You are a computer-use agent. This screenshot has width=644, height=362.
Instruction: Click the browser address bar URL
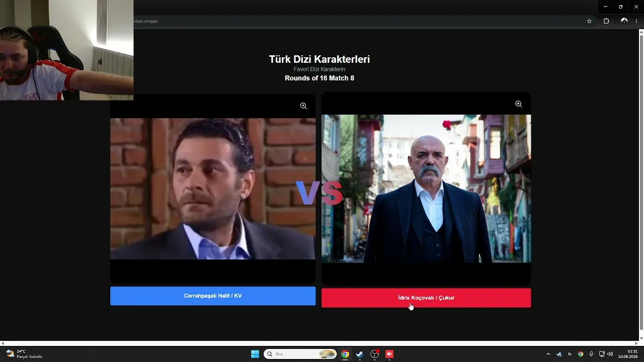click(x=146, y=21)
